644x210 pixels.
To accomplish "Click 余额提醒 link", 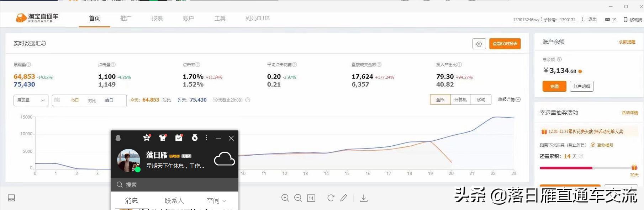I will point(627,42).
